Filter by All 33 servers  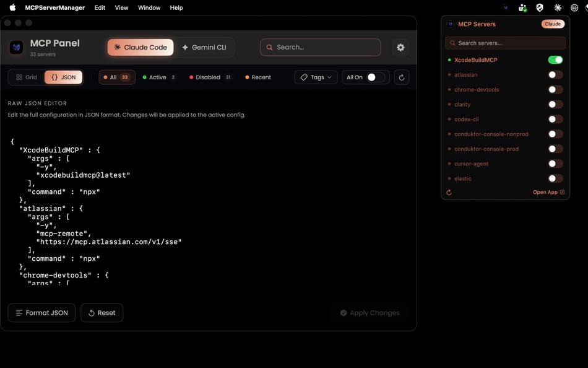116,77
